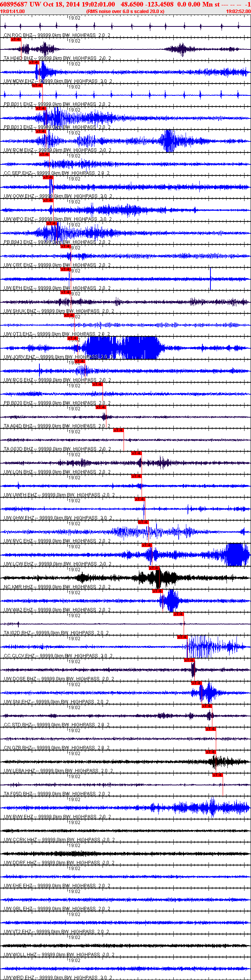Image resolution: width=251 pixels, height=980 pixels.
Task: Select the 'UW BVW EHZ' station label
Action: coord(18,817)
